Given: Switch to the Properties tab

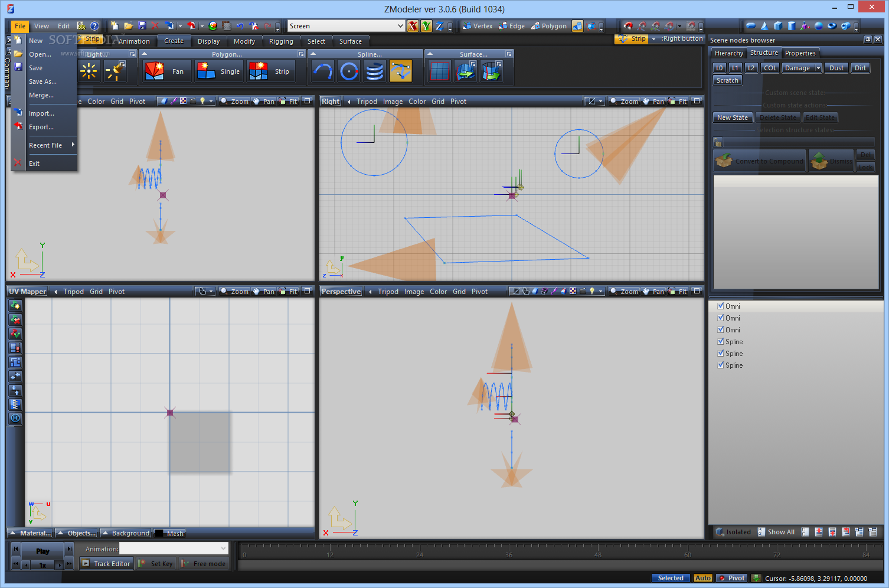Looking at the screenshot, I should click(x=800, y=53).
